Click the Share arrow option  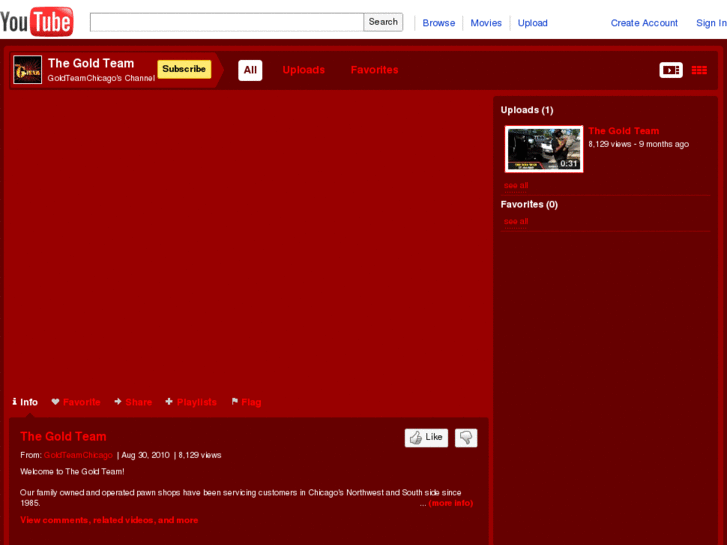(x=133, y=402)
